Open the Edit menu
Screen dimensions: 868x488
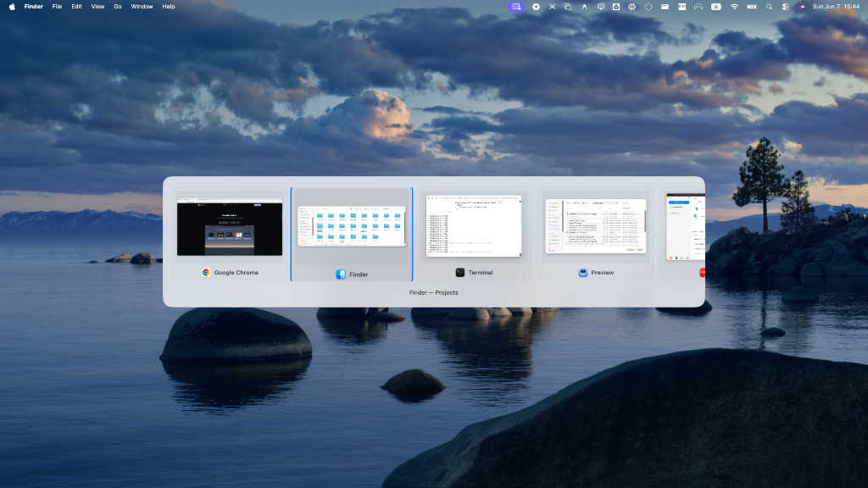(x=76, y=7)
